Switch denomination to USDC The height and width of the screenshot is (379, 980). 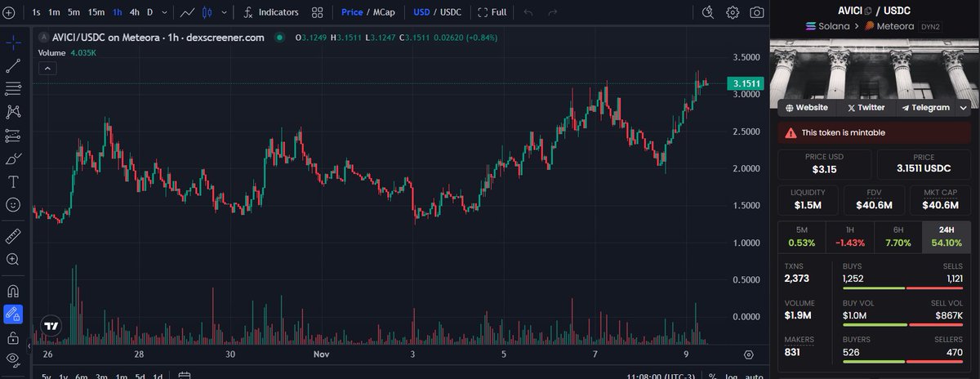[x=452, y=12]
